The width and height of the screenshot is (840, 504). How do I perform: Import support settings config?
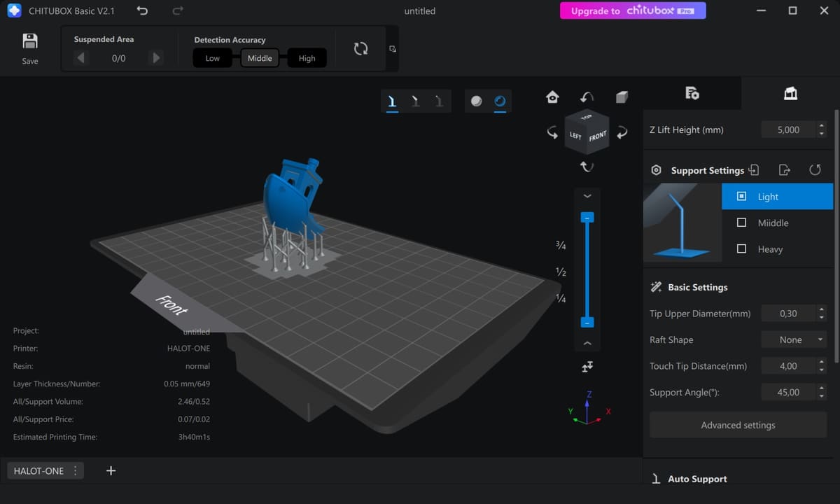[x=753, y=170]
